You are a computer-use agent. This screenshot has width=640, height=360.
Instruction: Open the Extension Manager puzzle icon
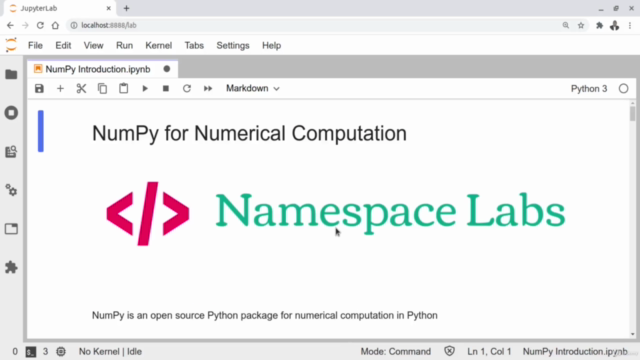[x=11, y=267]
